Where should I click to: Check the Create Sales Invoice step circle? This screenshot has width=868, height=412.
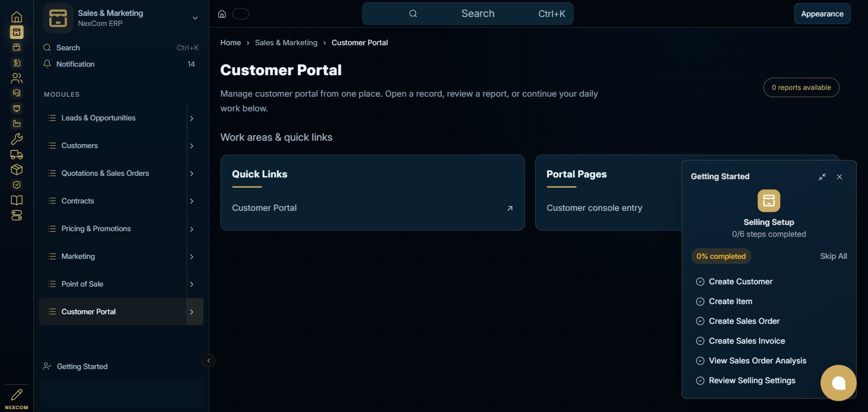(x=700, y=341)
